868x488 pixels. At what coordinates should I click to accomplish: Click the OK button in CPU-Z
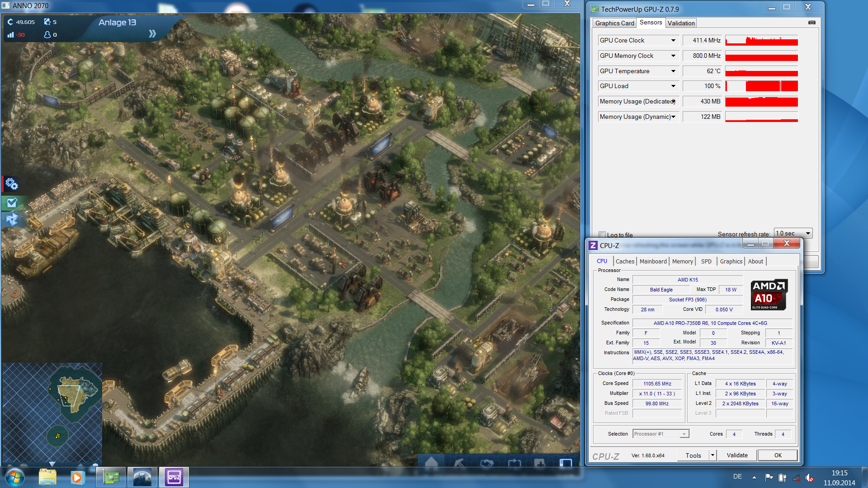pos(778,455)
